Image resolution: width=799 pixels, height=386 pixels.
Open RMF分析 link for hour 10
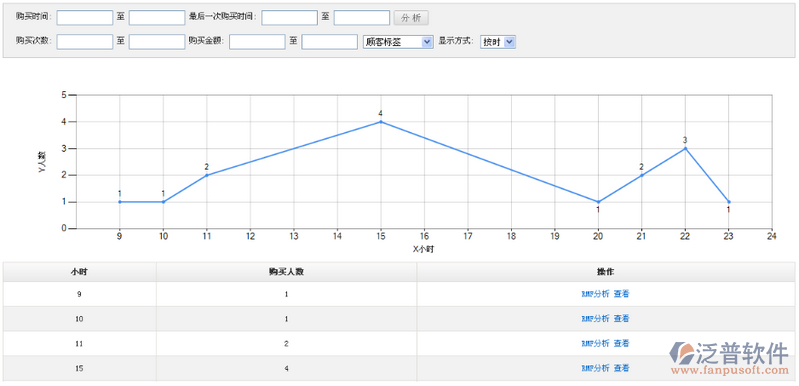click(x=595, y=319)
